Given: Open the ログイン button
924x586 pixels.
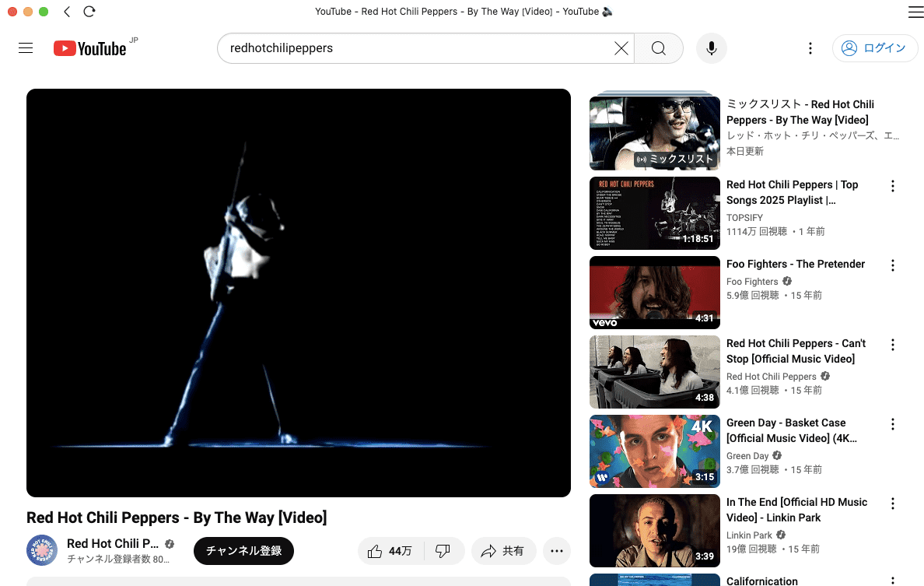Looking at the screenshot, I should pos(875,47).
